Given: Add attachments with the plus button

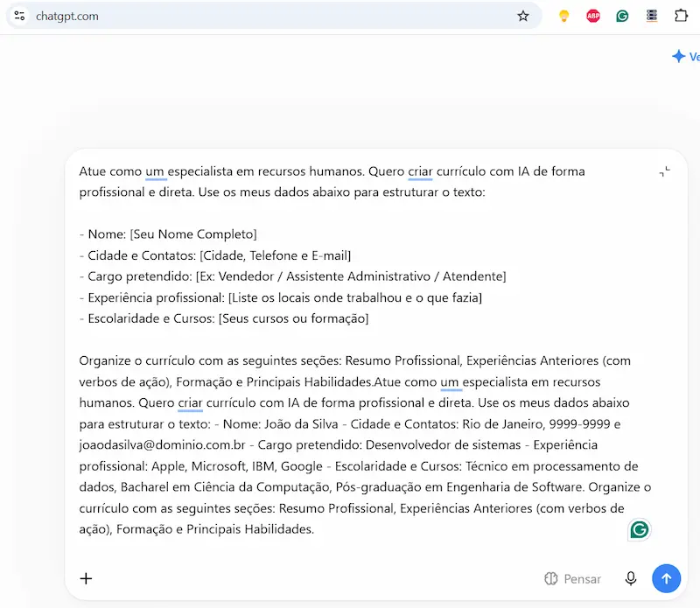Looking at the screenshot, I should tap(86, 578).
